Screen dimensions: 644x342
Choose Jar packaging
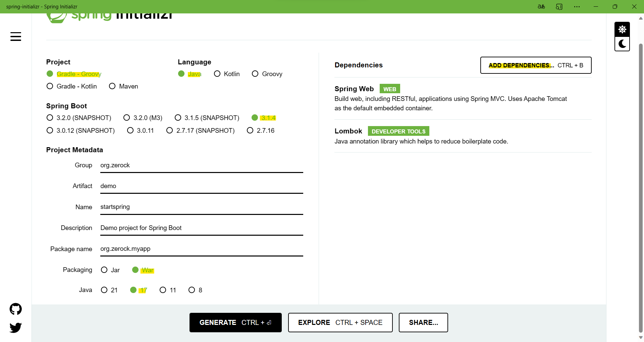point(110,270)
